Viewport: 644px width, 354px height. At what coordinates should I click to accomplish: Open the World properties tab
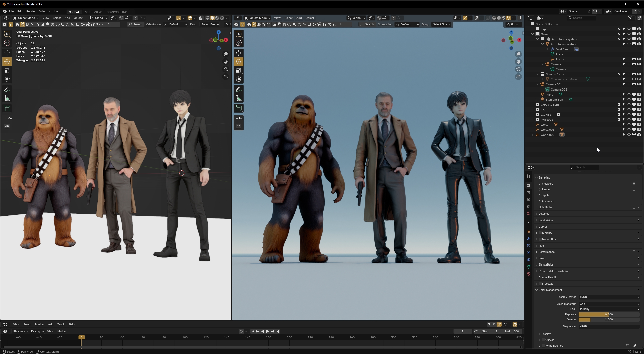tap(529, 214)
